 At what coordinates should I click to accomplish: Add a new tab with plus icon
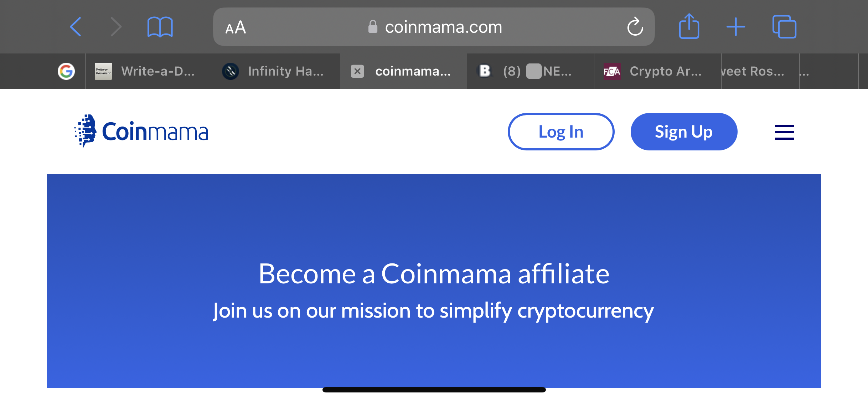tap(736, 27)
